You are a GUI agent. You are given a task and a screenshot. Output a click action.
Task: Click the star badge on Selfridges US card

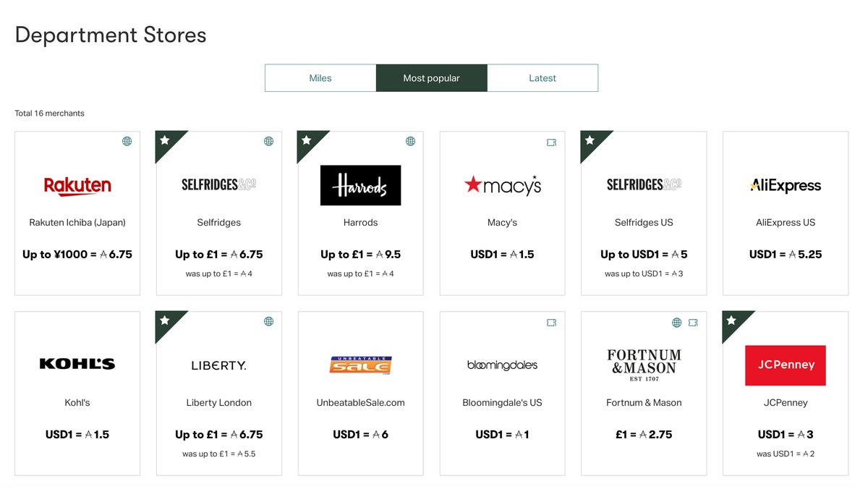click(590, 140)
